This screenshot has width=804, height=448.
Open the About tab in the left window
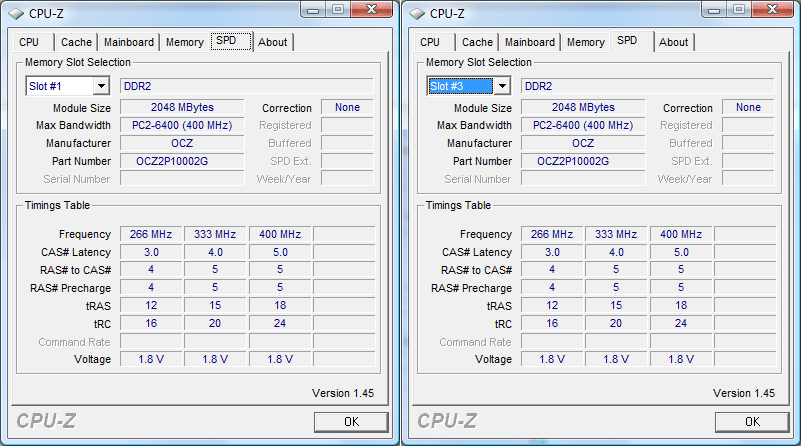273,42
